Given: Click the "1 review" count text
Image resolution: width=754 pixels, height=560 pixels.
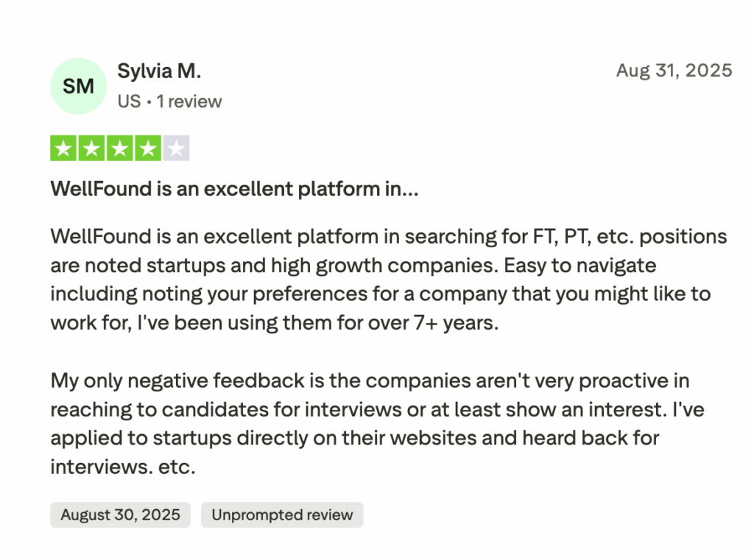Looking at the screenshot, I should pyautogui.click(x=190, y=101).
